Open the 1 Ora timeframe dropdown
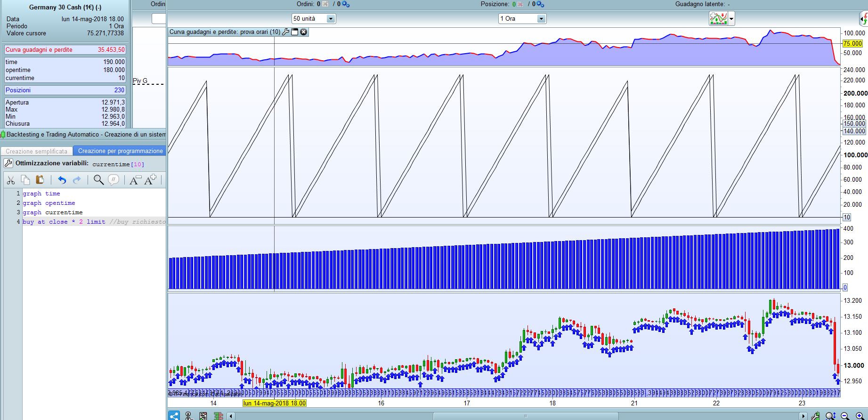Viewport: 868px width, 420px height. click(522, 19)
